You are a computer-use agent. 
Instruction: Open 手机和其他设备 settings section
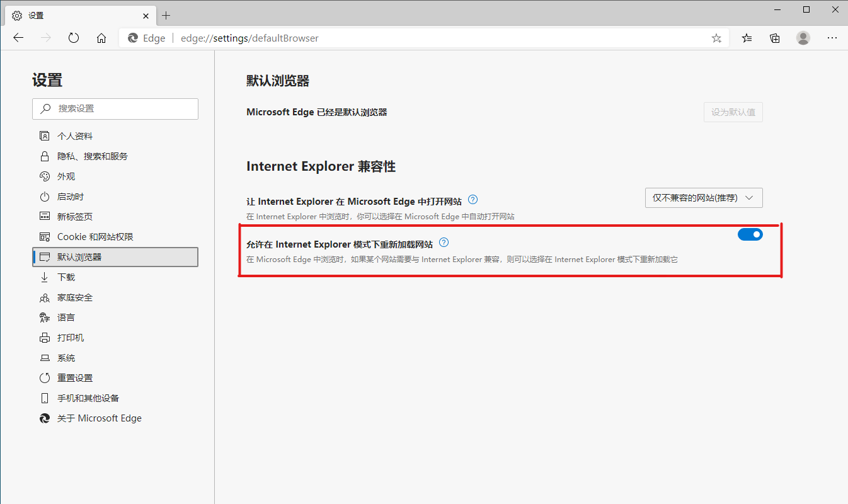click(115, 398)
